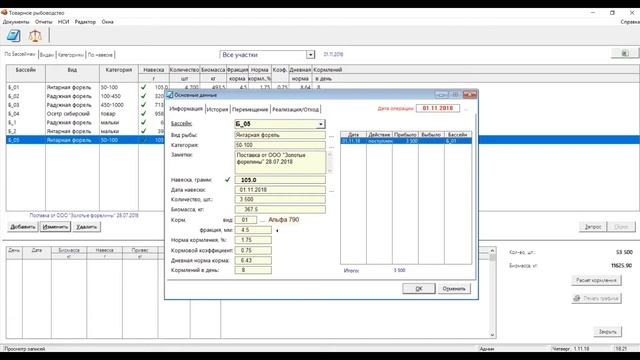Confirm dialog with OK button
This screenshot has height=360, width=640.
(419, 289)
